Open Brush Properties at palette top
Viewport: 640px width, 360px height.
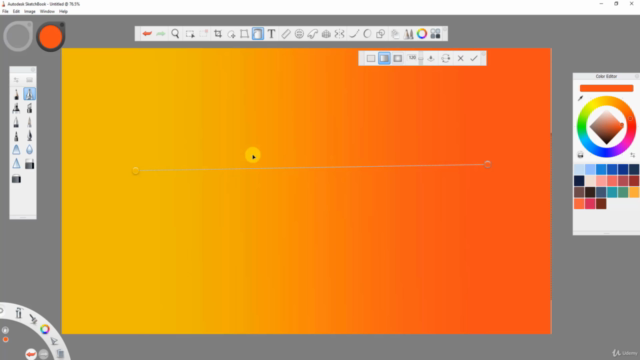[16, 80]
